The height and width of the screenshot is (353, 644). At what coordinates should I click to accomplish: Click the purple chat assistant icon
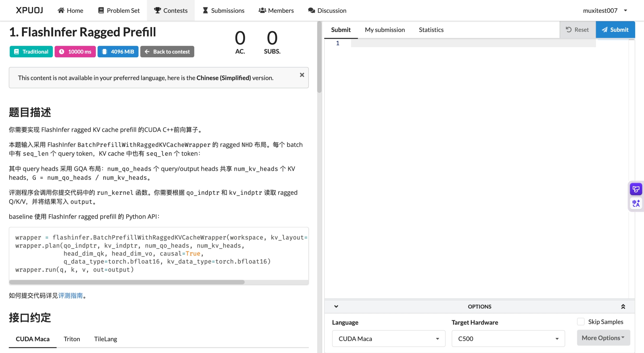pos(636,189)
